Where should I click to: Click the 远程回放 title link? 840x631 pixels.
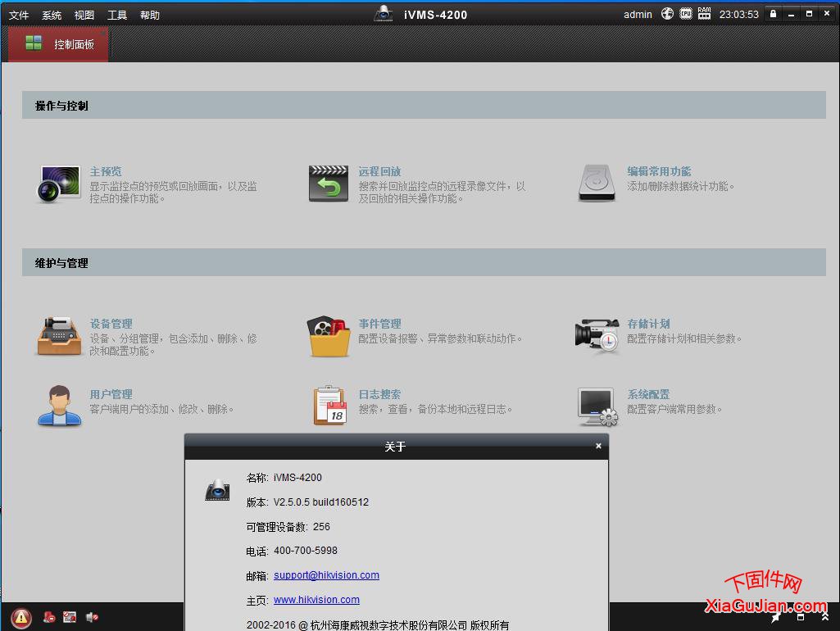pyautogui.click(x=379, y=171)
